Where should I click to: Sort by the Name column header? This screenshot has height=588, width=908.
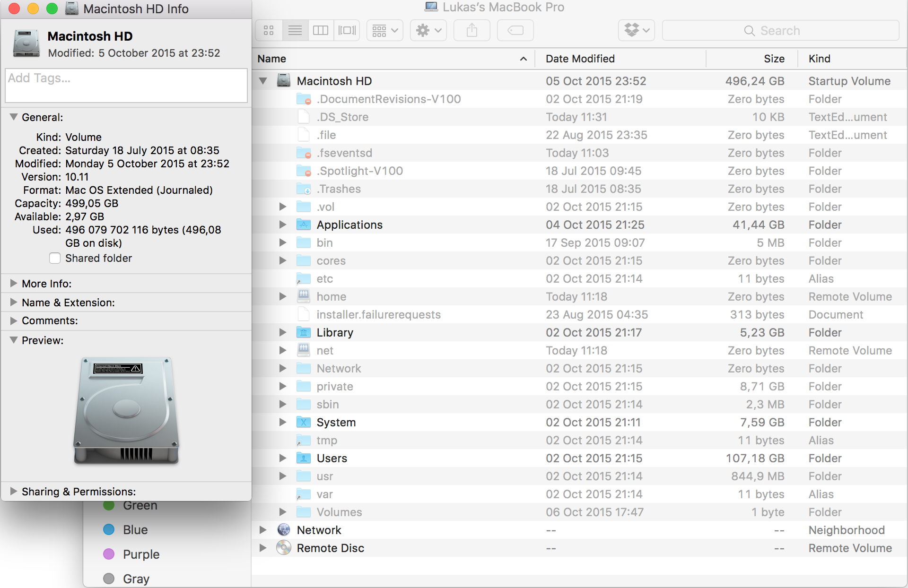(393, 59)
